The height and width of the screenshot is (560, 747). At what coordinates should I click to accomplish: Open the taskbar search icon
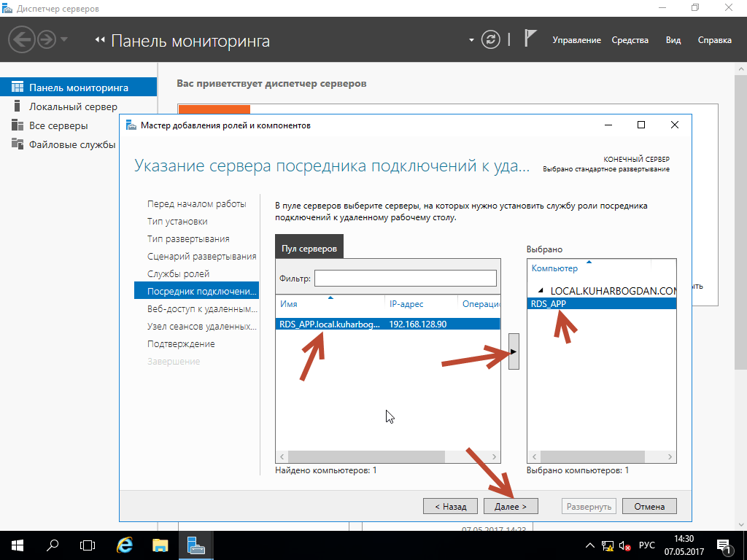pyautogui.click(x=53, y=545)
